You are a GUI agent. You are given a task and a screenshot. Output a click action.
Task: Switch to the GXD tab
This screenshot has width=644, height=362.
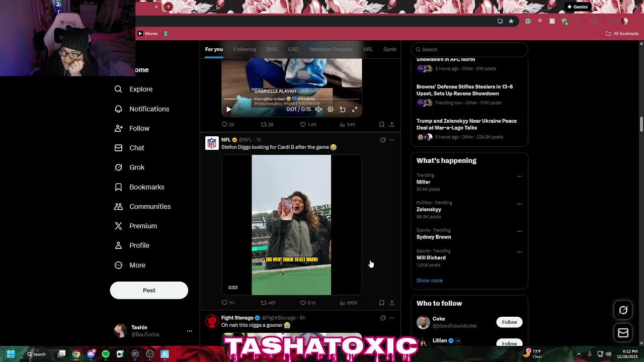click(293, 49)
